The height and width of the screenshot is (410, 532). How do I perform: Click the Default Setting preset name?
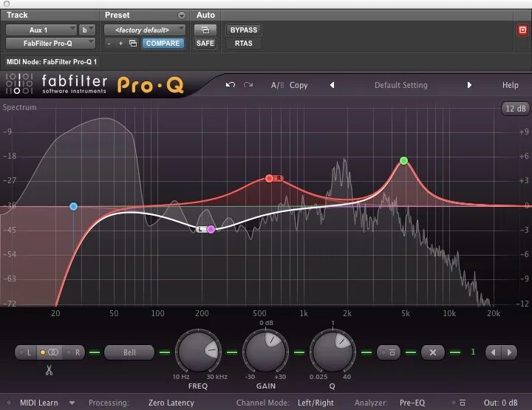point(401,85)
